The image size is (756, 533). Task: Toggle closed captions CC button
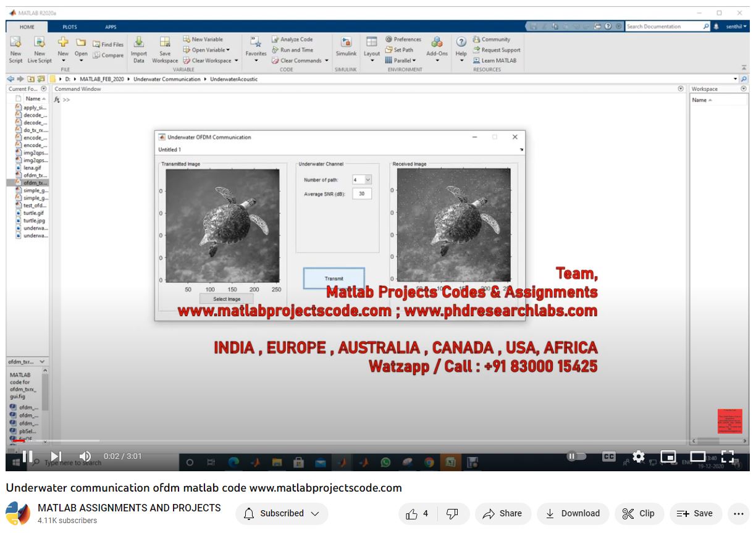609,456
